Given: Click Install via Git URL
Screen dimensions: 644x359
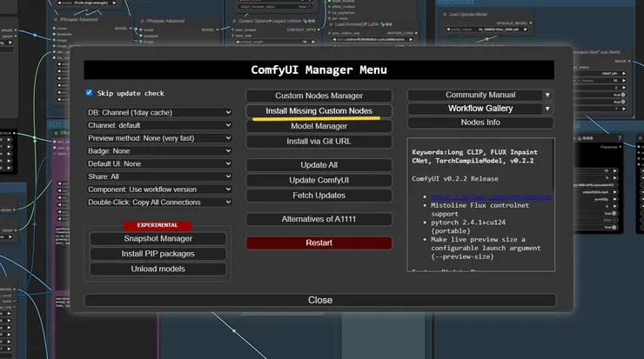Looking at the screenshot, I should coord(319,141).
